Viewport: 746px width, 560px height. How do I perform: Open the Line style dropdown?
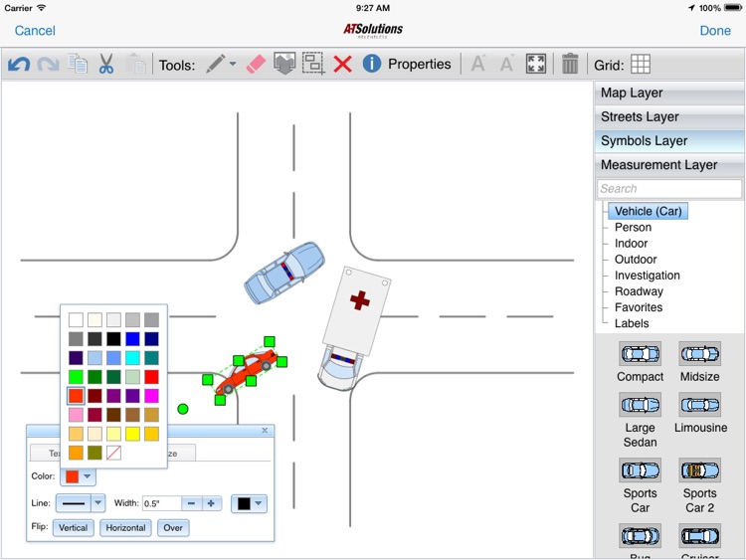[81, 503]
